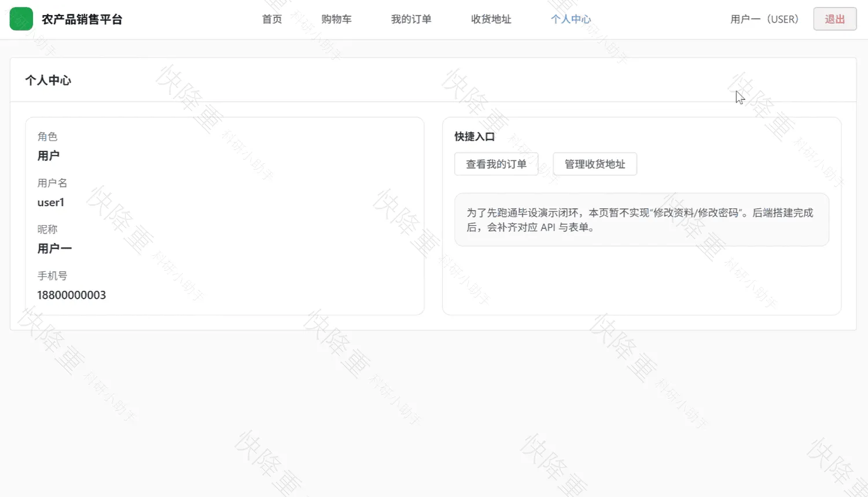Open the 购物车 page
Viewport: 868px width, 497px height.
point(336,19)
